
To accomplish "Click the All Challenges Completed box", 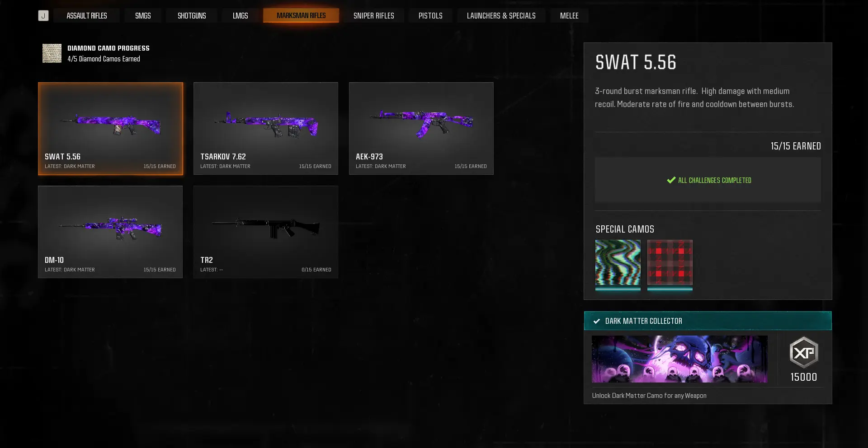I will (x=708, y=180).
